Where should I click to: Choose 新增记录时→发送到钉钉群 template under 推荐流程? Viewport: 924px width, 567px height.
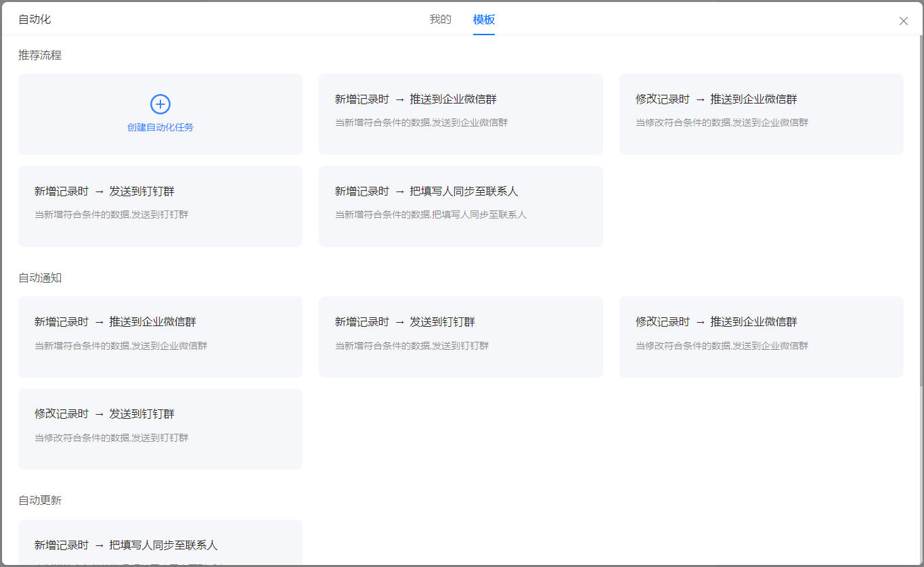pos(160,206)
